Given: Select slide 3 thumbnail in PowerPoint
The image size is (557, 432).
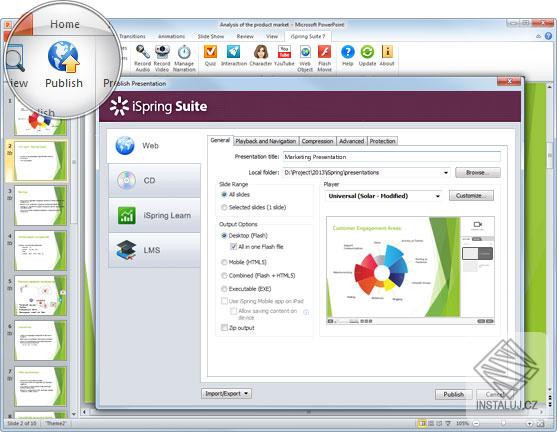Looking at the screenshot, I should (x=40, y=205).
